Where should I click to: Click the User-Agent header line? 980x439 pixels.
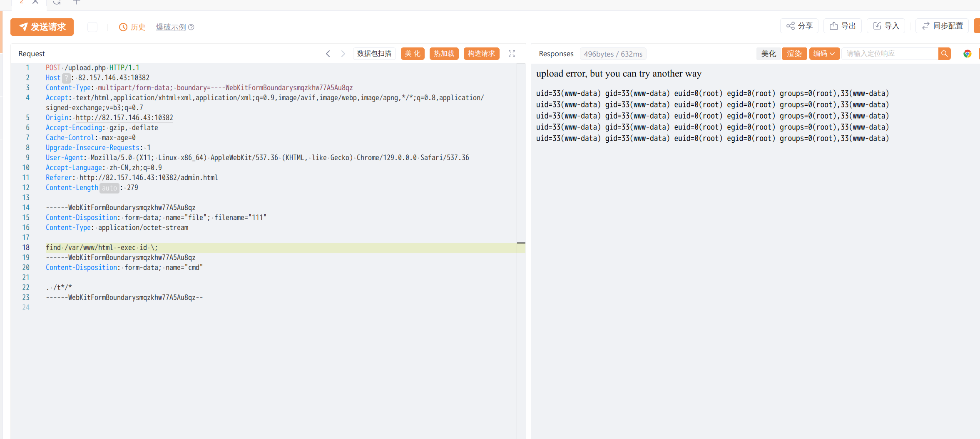[x=257, y=158]
